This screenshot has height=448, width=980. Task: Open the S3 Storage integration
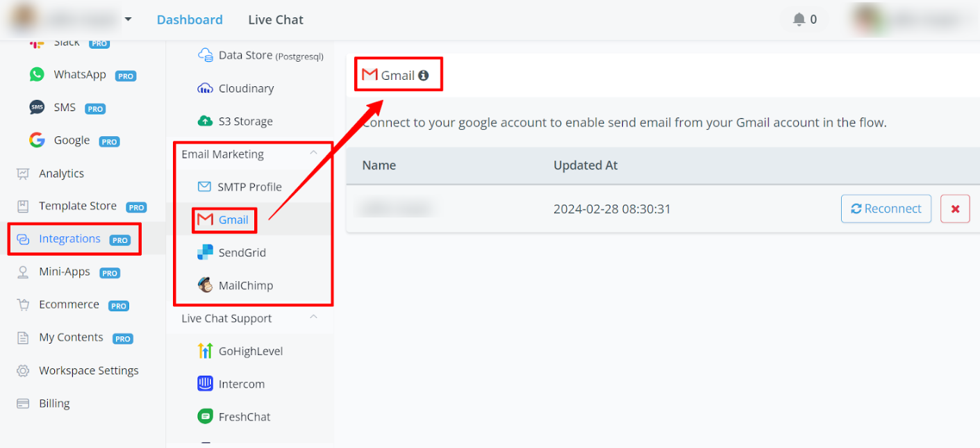click(x=245, y=122)
